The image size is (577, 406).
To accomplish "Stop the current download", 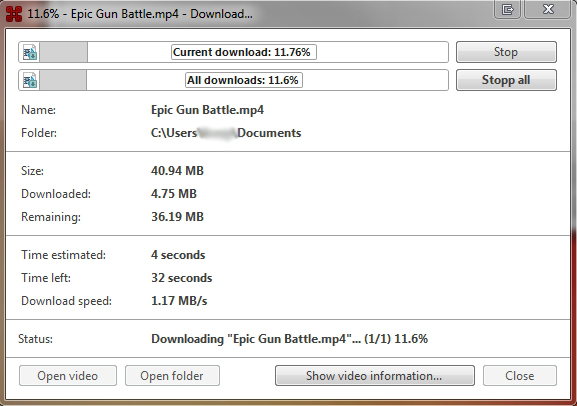I will tap(506, 52).
